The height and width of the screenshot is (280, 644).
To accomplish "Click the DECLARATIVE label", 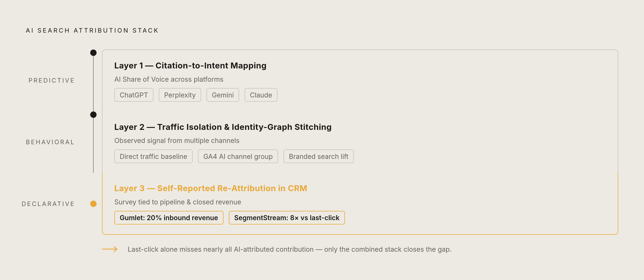I will coord(48,204).
